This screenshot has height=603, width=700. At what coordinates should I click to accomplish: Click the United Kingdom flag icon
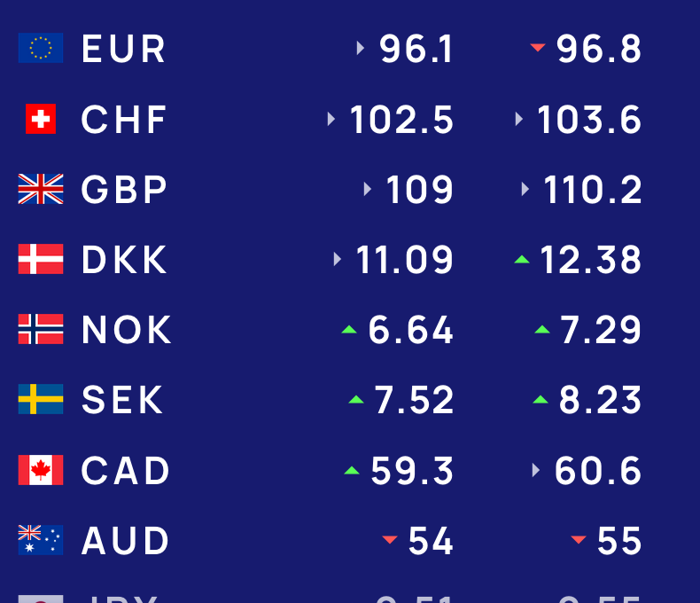(x=41, y=189)
